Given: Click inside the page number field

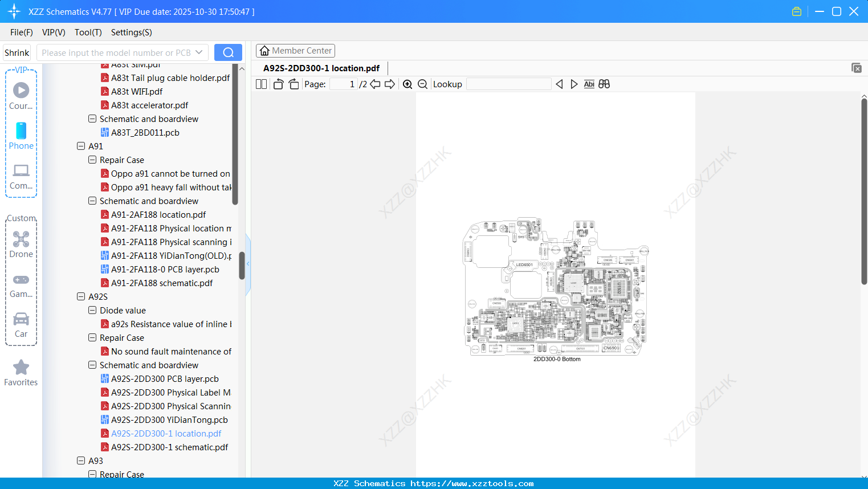Looking at the screenshot, I should [x=343, y=84].
